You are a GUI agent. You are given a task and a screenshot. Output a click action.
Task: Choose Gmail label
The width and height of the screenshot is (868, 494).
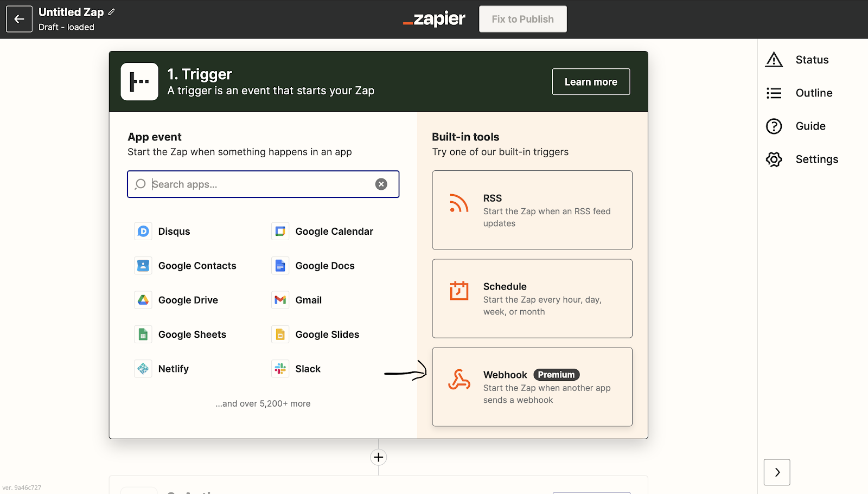coord(309,300)
